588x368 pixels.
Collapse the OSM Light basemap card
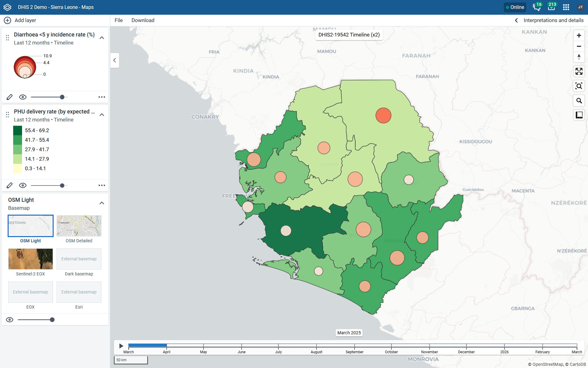[x=102, y=203]
